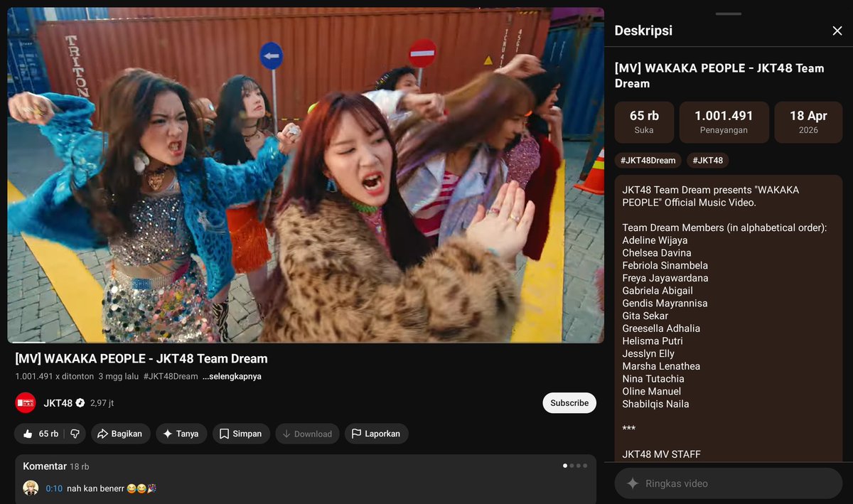Subscribe to the JKT48 channel
The image size is (853, 504).
(569, 402)
